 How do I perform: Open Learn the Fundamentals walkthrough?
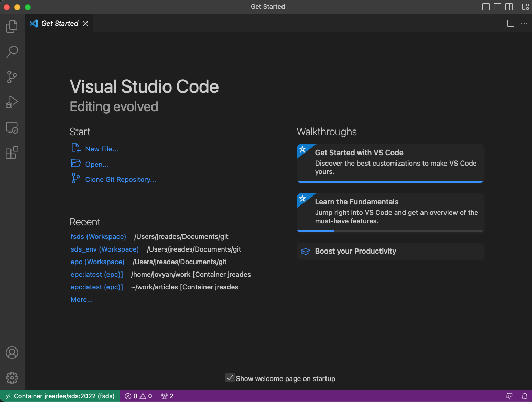pyautogui.click(x=390, y=213)
